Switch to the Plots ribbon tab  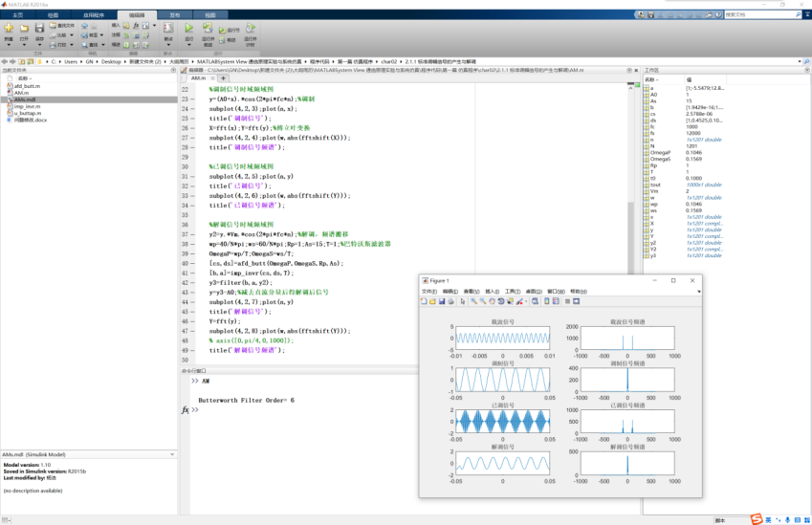[x=53, y=15]
